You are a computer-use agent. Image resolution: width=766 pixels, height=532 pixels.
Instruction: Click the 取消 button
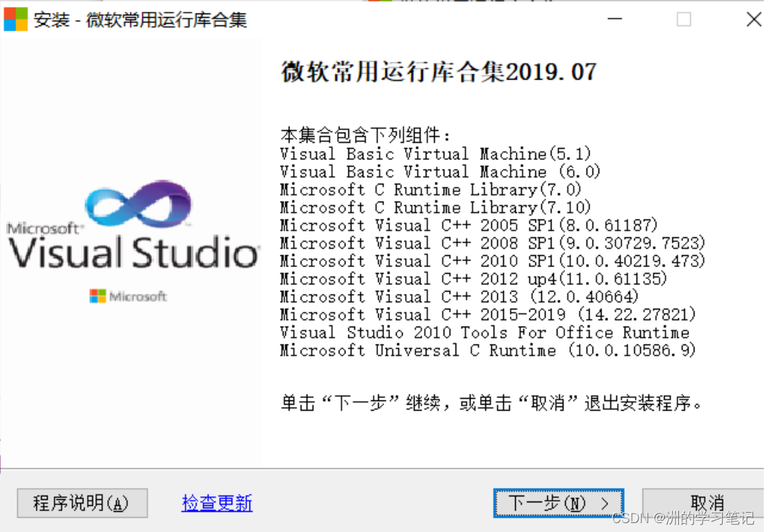click(x=704, y=503)
